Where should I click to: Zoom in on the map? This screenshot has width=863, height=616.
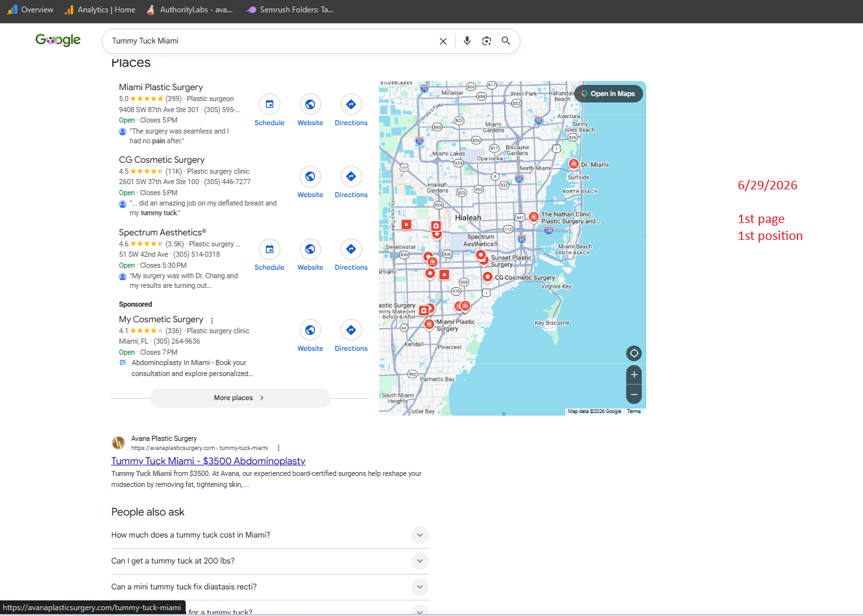point(634,375)
